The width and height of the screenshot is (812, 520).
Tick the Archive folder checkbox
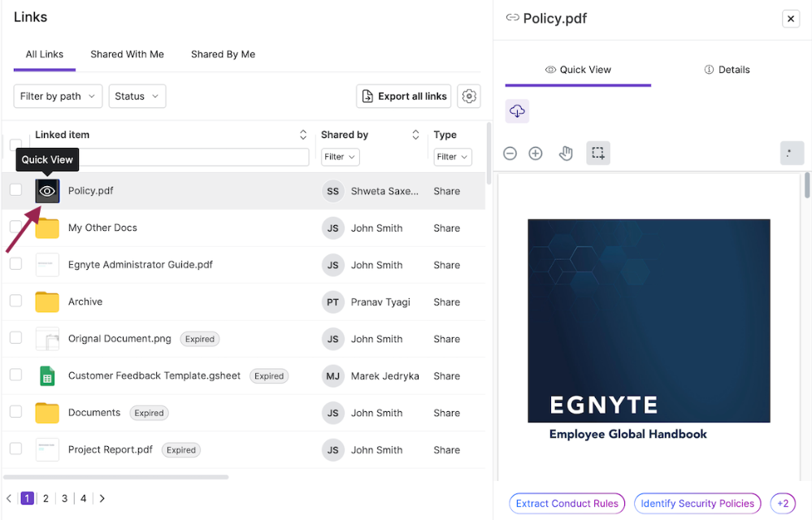click(16, 301)
